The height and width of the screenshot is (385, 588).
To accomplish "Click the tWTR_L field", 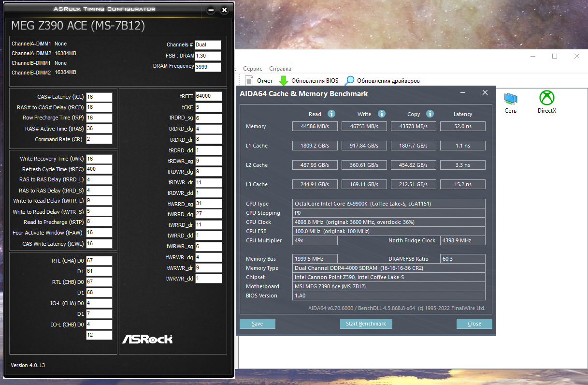I will [99, 201].
